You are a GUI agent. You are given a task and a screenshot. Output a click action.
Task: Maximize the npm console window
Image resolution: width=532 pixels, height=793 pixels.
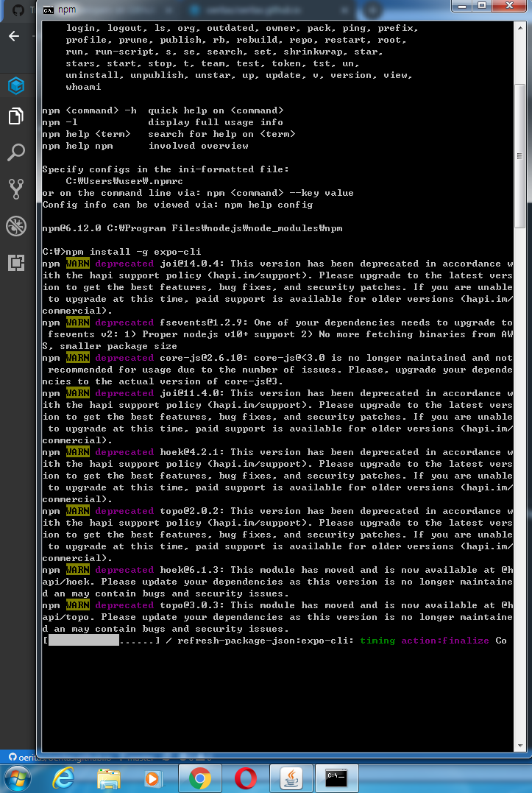pyautogui.click(x=482, y=6)
